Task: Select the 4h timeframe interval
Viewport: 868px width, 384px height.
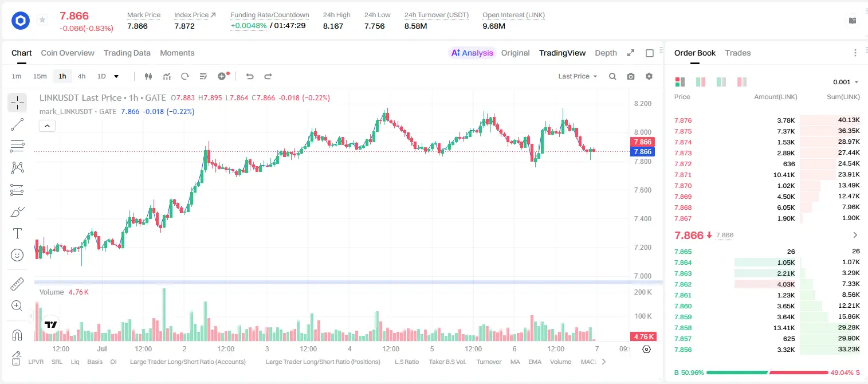Action: (x=82, y=76)
